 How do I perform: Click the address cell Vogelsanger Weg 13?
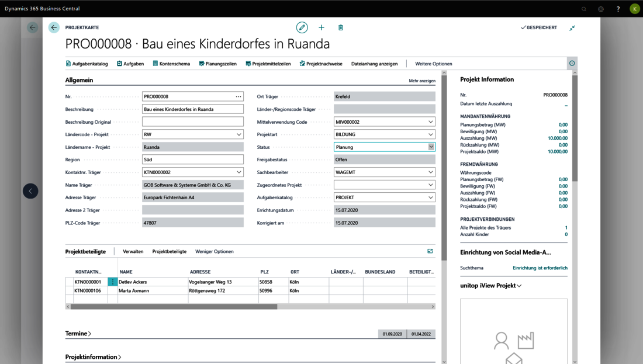pyautogui.click(x=223, y=282)
